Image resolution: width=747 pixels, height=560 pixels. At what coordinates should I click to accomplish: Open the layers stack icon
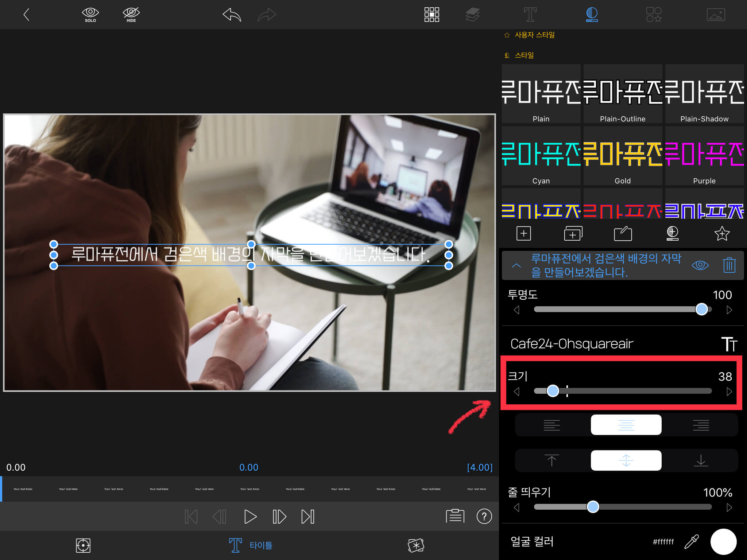pyautogui.click(x=472, y=15)
